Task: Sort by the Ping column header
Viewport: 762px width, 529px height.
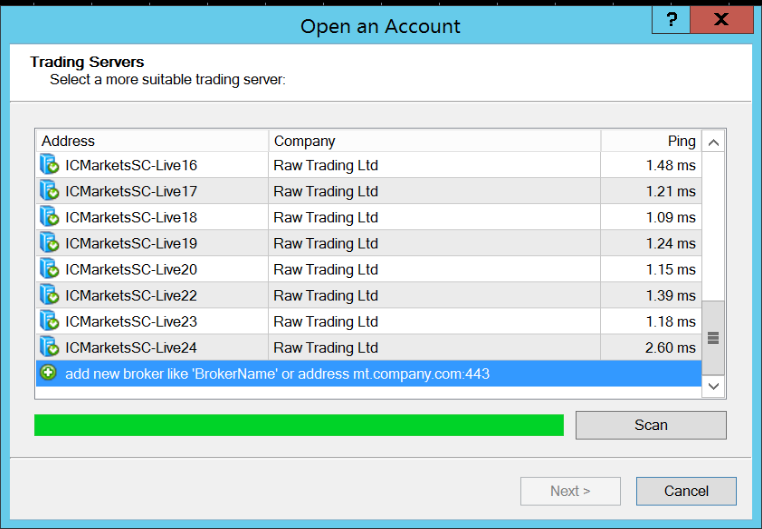Action: pos(651,141)
